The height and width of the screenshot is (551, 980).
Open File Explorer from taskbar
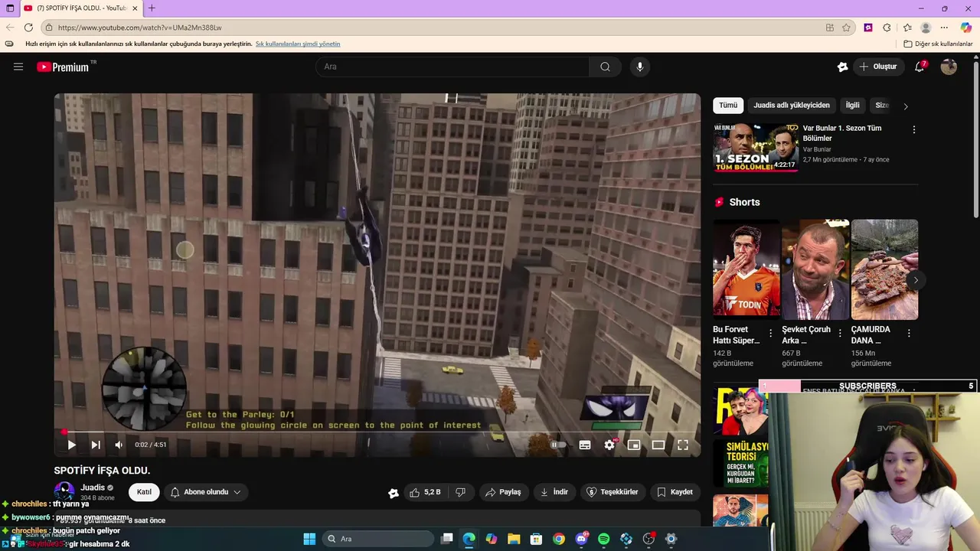click(x=514, y=539)
